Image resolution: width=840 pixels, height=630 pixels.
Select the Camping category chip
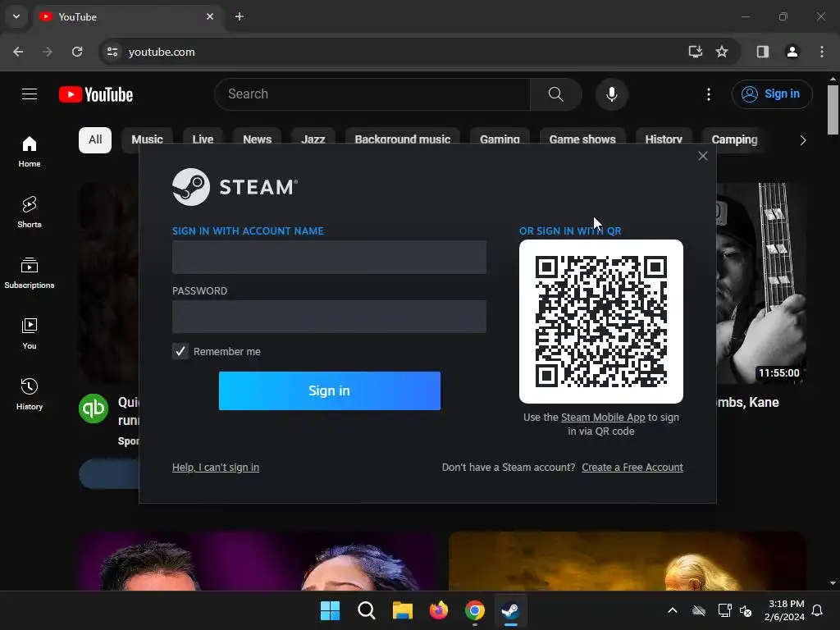[734, 139]
